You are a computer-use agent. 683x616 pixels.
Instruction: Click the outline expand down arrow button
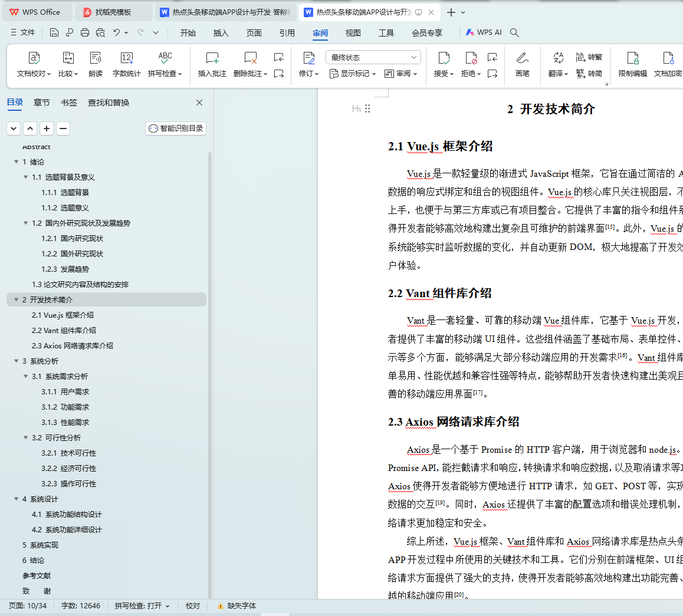pos(14,129)
